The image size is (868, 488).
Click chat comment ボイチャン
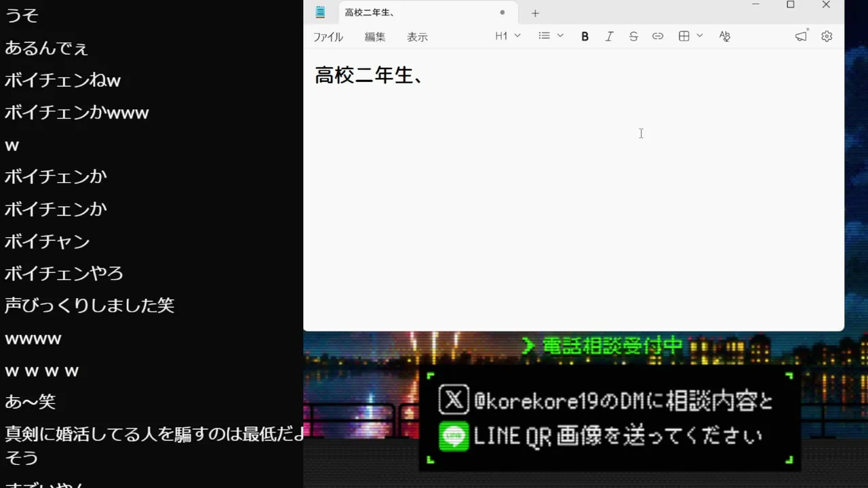point(47,241)
